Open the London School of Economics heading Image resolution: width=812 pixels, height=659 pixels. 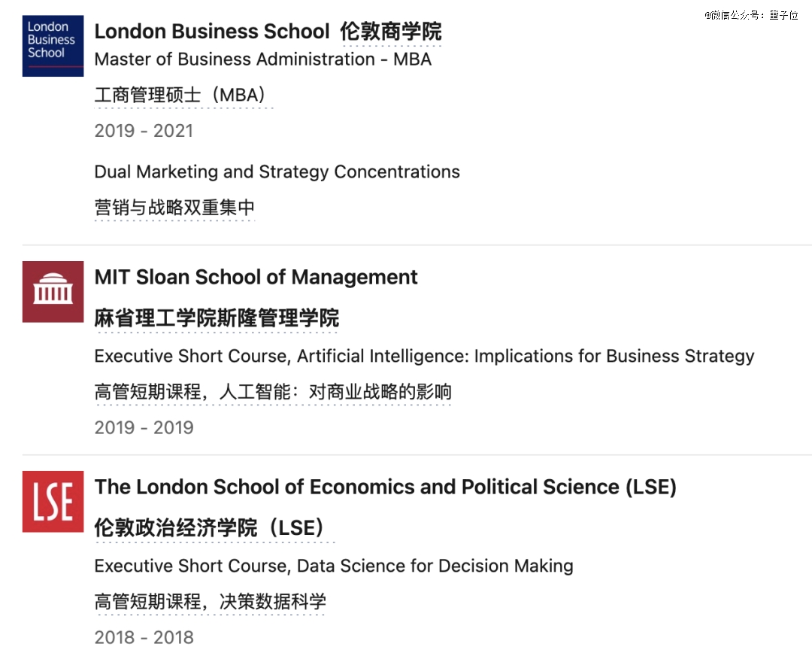pos(385,487)
